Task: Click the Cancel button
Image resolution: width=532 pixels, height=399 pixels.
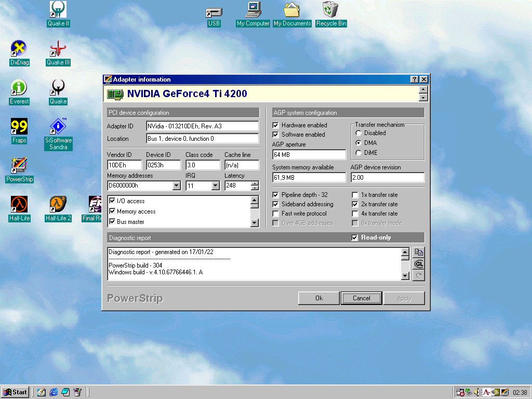Action: (x=361, y=298)
